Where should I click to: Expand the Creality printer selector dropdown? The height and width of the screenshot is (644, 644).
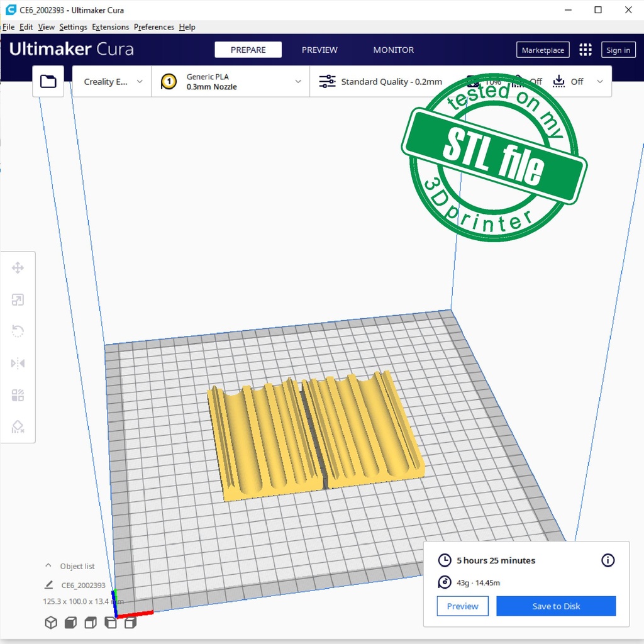pyautogui.click(x=113, y=82)
